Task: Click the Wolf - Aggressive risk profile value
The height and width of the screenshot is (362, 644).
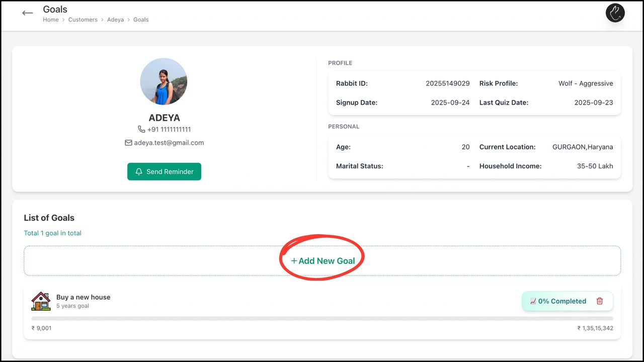Action: click(x=585, y=83)
